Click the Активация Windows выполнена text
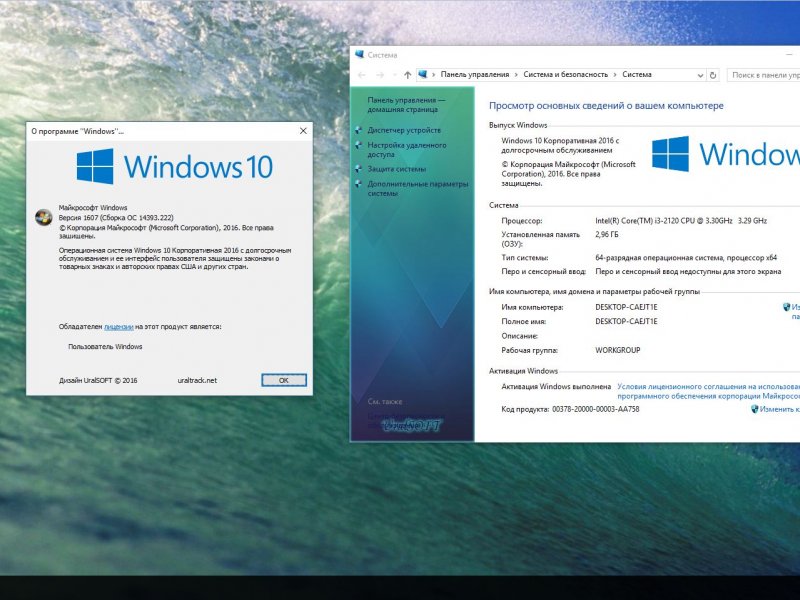Screen dimensions: 800x600 556,387
